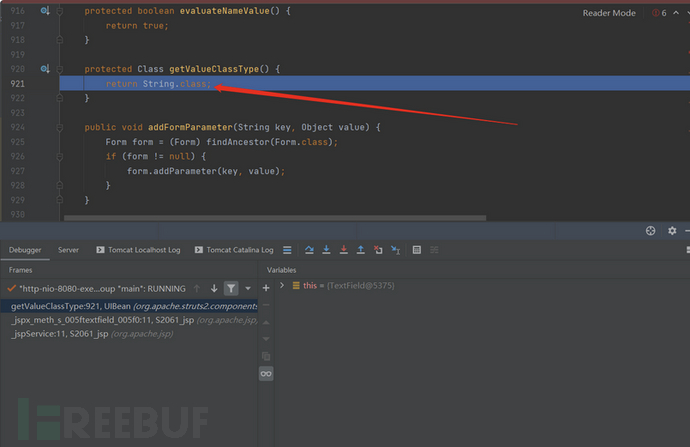Click line number 921 in gutter

click(x=18, y=84)
